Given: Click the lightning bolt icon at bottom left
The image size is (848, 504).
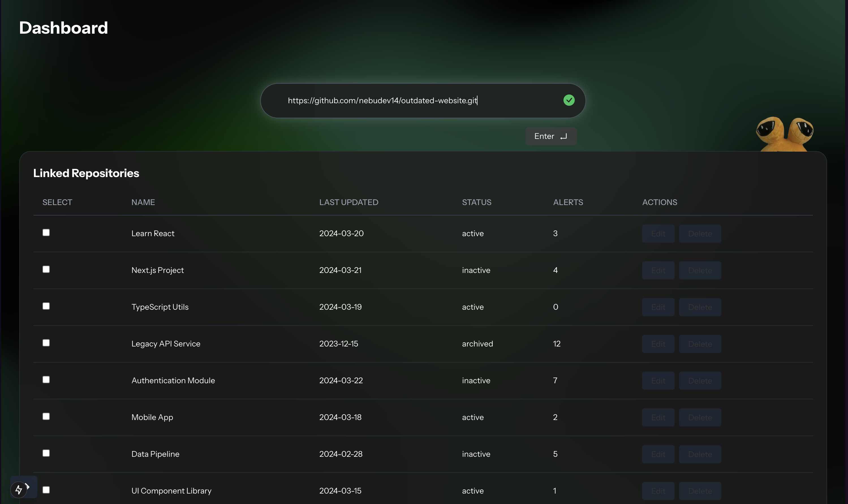Looking at the screenshot, I should tap(18, 489).
